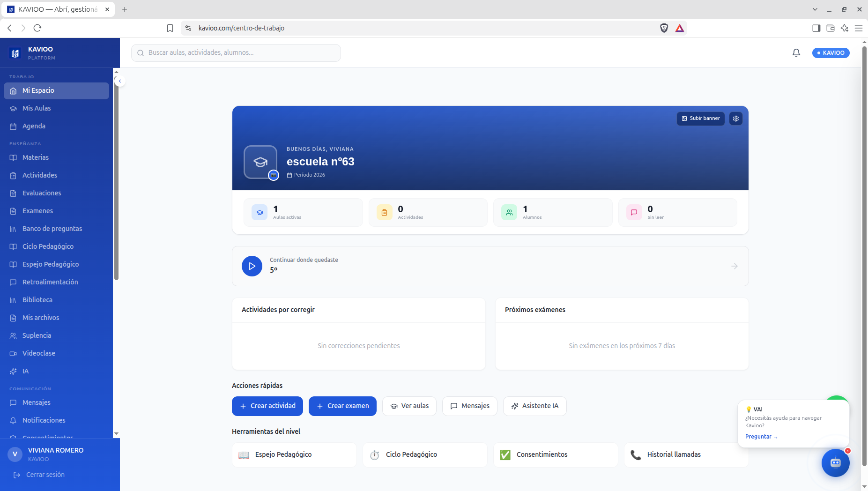Focus the Buscar aulas, actividades search field
This screenshot has width=868, height=491.
(236, 53)
